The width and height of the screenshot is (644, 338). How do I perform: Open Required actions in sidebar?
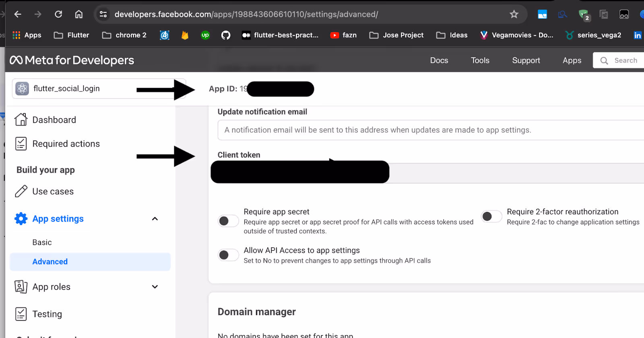click(x=66, y=144)
